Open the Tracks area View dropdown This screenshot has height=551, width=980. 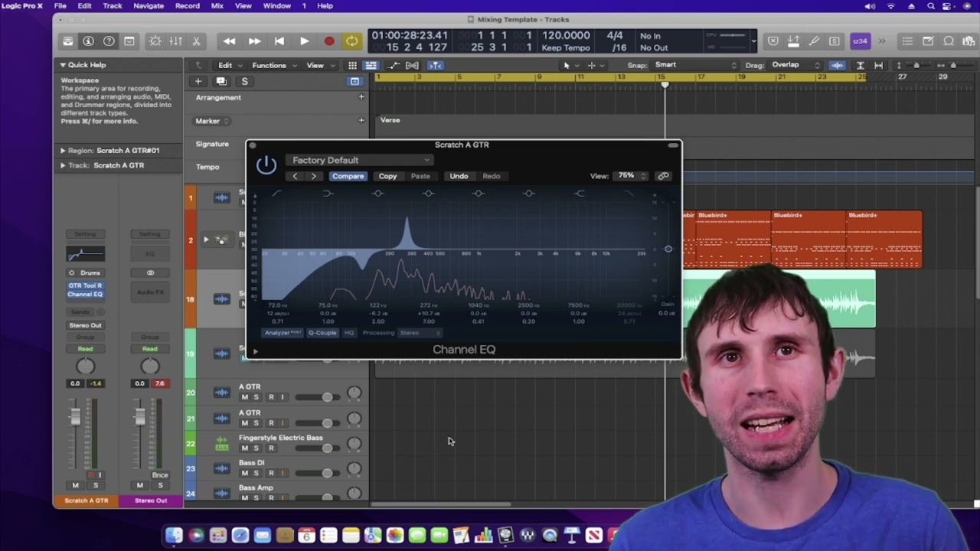(x=319, y=66)
